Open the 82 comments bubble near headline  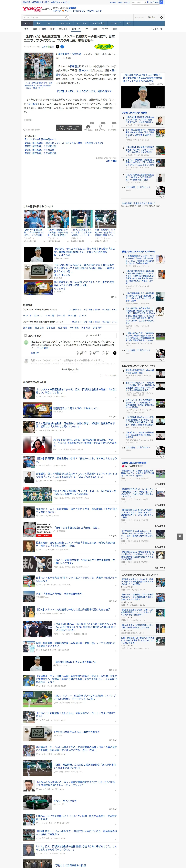(44, 47)
